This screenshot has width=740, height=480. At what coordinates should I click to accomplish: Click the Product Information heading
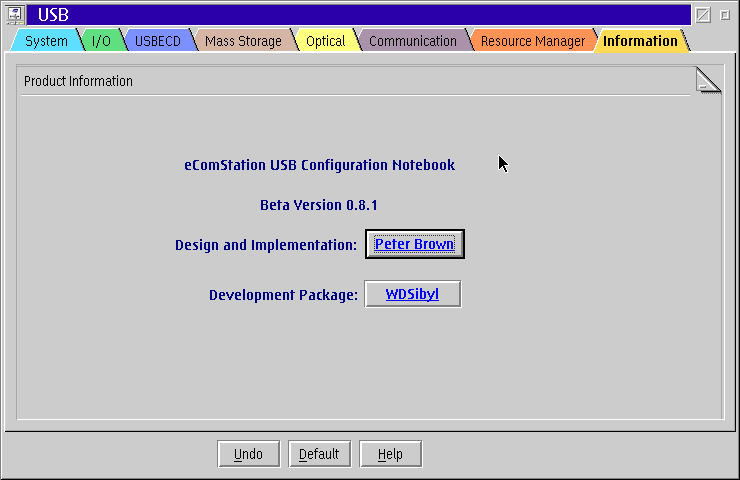[78, 81]
